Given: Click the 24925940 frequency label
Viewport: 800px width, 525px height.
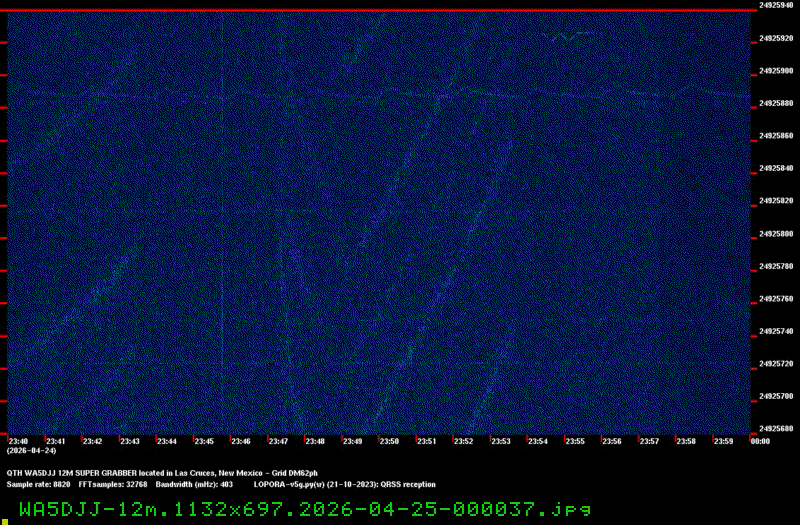Looking at the screenshot, I should [x=776, y=5].
